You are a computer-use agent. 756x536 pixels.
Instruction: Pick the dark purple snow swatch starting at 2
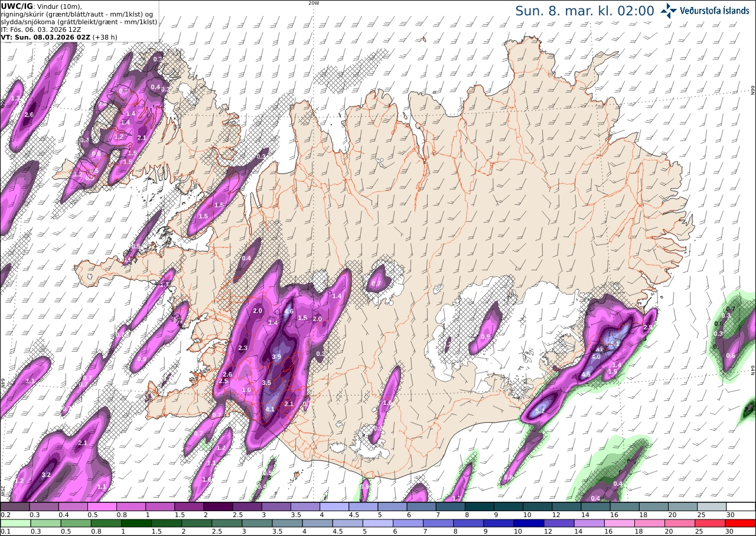click(218, 506)
